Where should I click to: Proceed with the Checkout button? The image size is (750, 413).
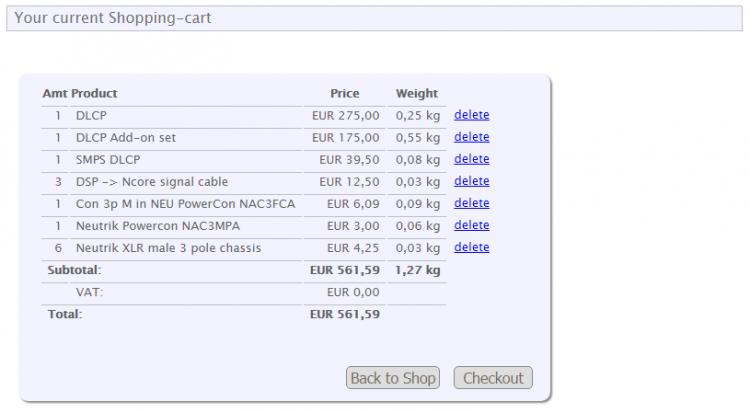click(x=493, y=378)
